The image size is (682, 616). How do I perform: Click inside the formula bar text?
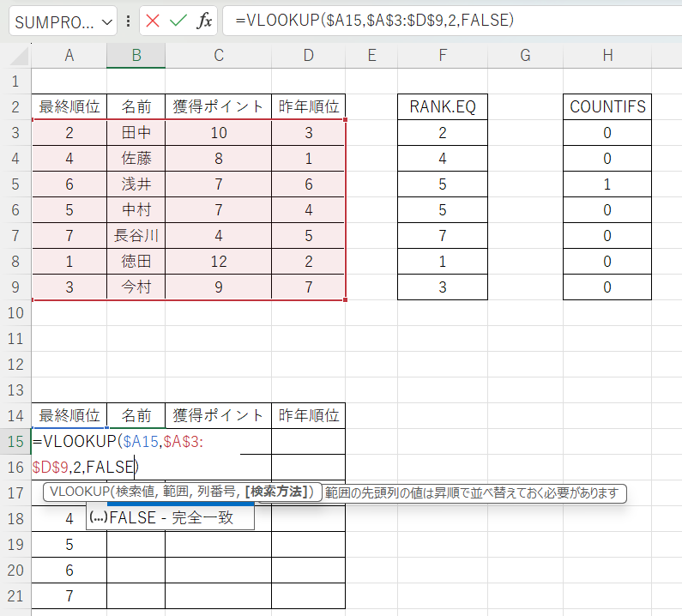click(429, 21)
